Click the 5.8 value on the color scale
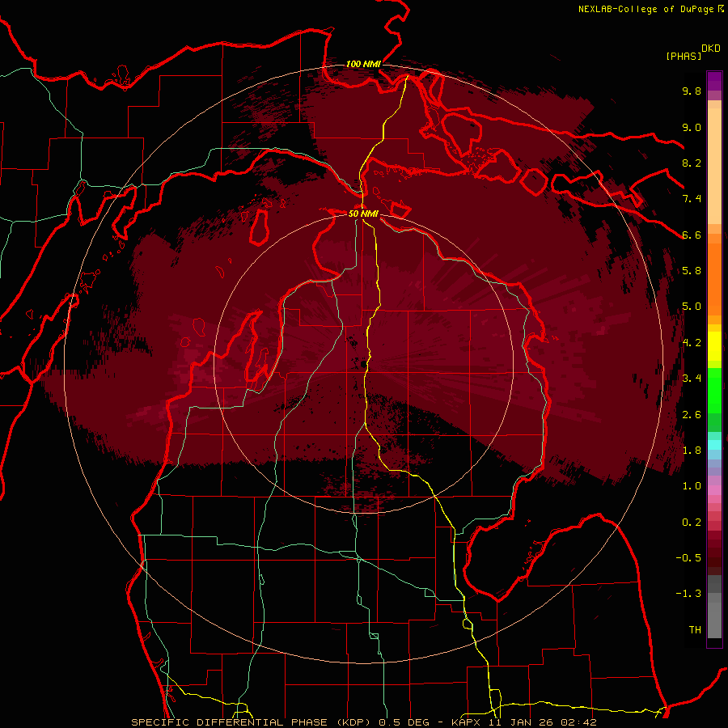The width and height of the screenshot is (728, 728). 692,271
